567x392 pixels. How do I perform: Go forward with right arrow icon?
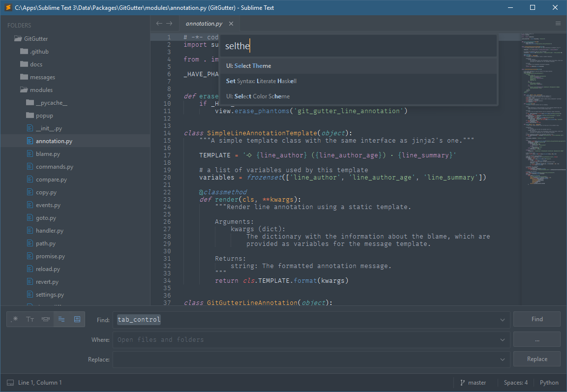click(x=169, y=24)
